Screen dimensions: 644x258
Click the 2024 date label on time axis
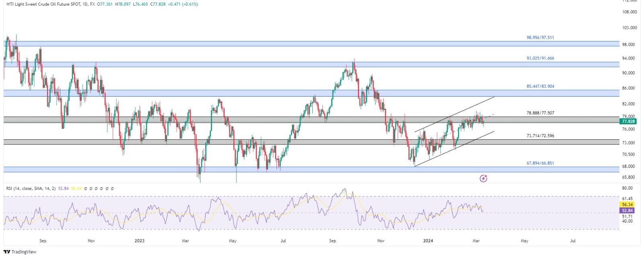(428, 241)
